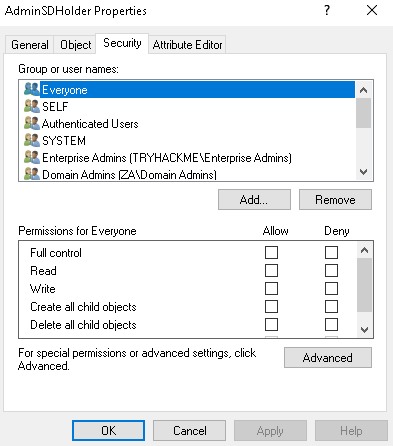This screenshot has width=393, height=446.
Task: Click the question mark help icon
Action: [327, 10]
